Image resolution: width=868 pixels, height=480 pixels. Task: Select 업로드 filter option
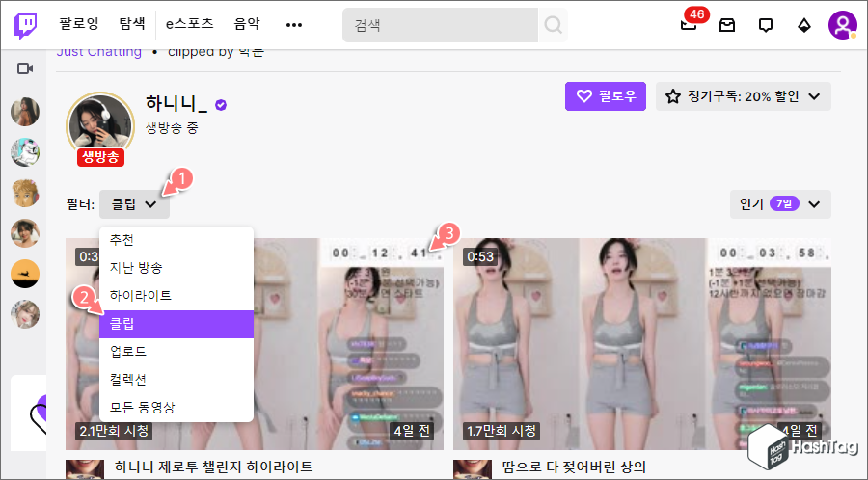pos(176,352)
